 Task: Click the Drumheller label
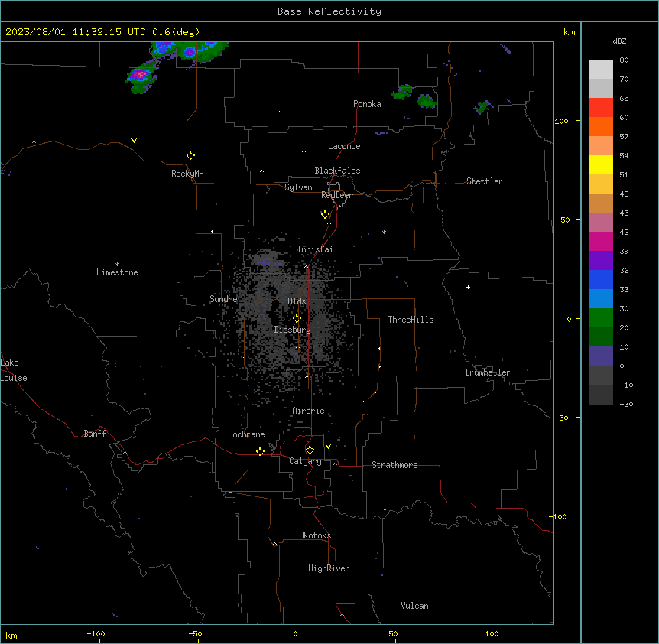(x=488, y=372)
